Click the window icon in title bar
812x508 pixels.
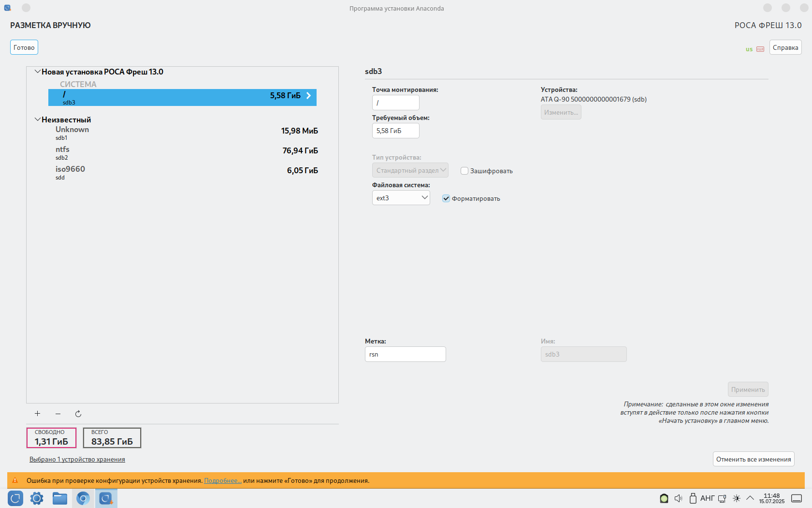[x=7, y=8]
